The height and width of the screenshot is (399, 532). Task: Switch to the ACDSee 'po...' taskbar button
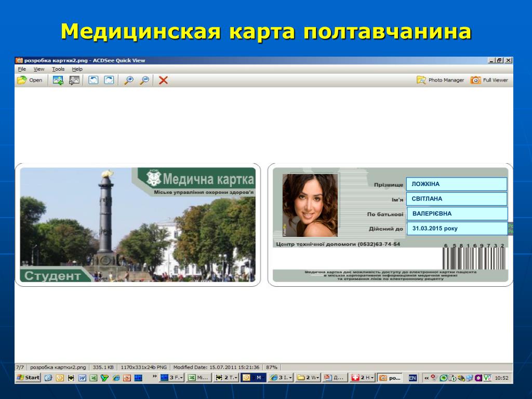[x=390, y=378]
